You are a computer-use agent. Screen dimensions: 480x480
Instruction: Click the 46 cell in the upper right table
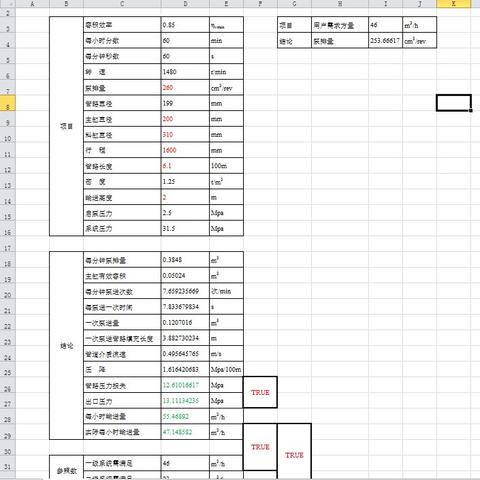point(386,25)
